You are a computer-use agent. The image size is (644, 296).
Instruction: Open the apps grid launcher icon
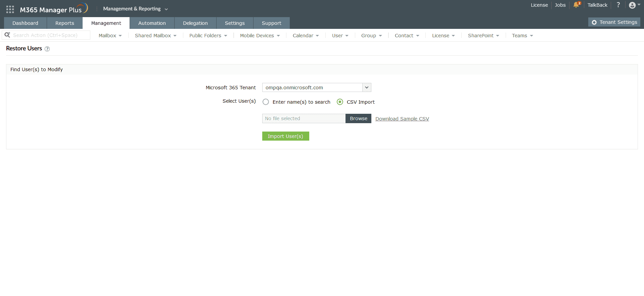point(10,9)
